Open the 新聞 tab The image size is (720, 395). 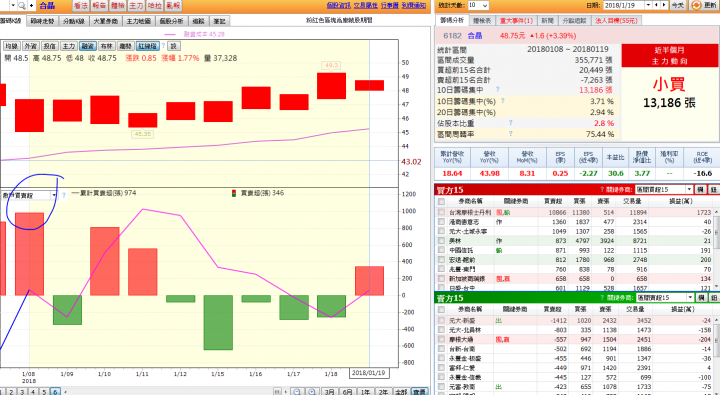point(547,21)
